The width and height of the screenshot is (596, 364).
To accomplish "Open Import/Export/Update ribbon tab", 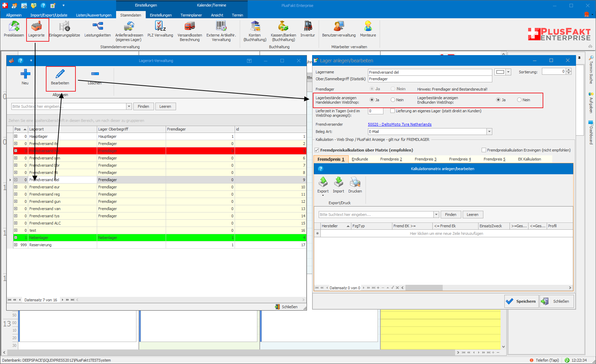I will click(x=49, y=15).
